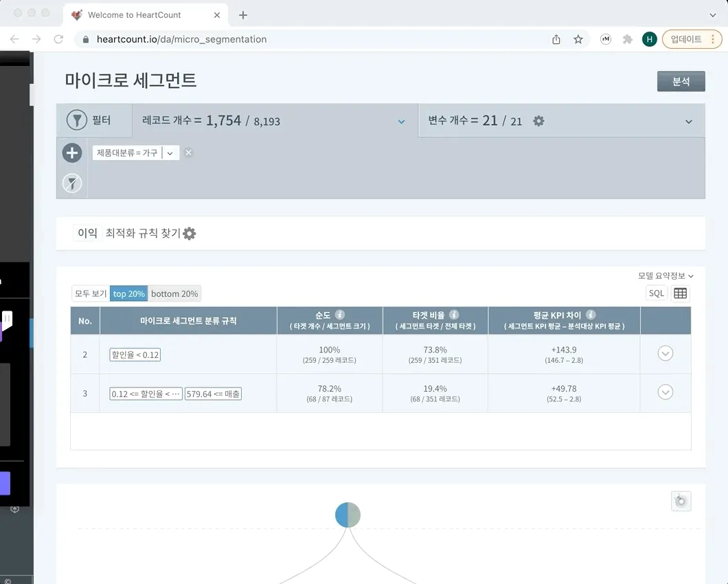Viewport: 728px width, 584px height.
Task: Expand the 레코드 개수 dropdown chevron
Action: [401, 122]
